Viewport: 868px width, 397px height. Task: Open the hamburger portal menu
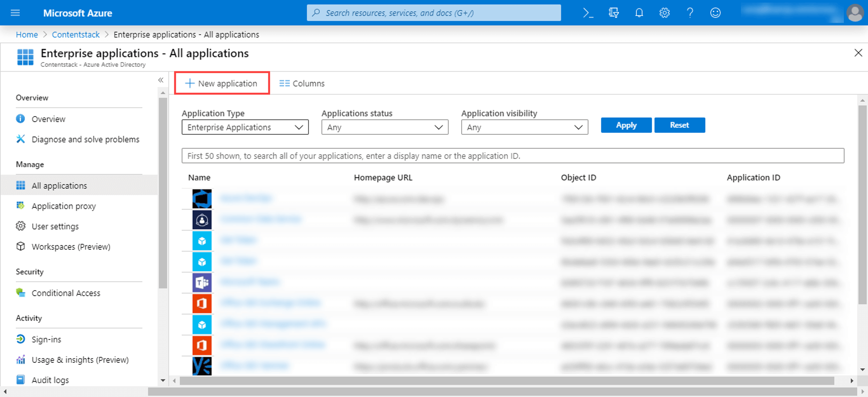pyautogui.click(x=15, y=13)
